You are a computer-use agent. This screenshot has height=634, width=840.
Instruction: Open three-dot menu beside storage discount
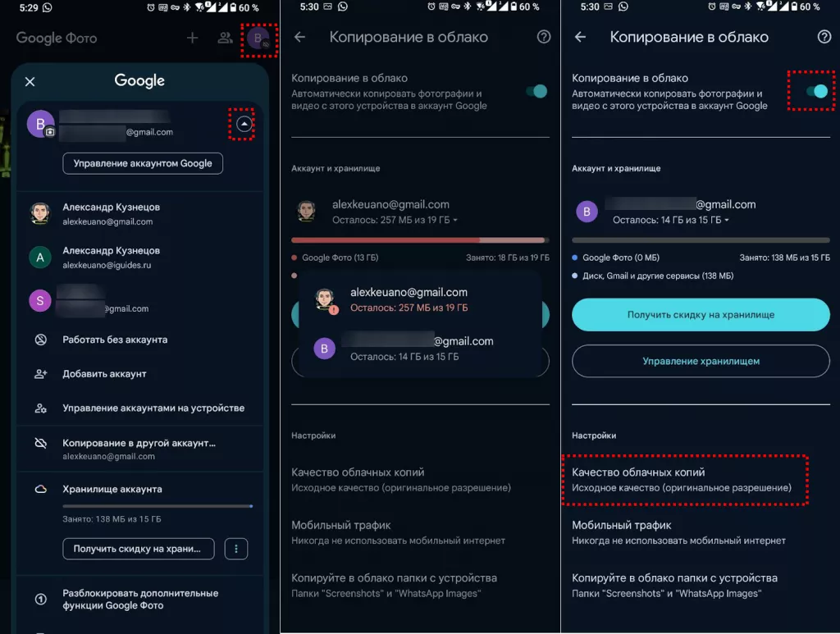[x=236, y=549]
